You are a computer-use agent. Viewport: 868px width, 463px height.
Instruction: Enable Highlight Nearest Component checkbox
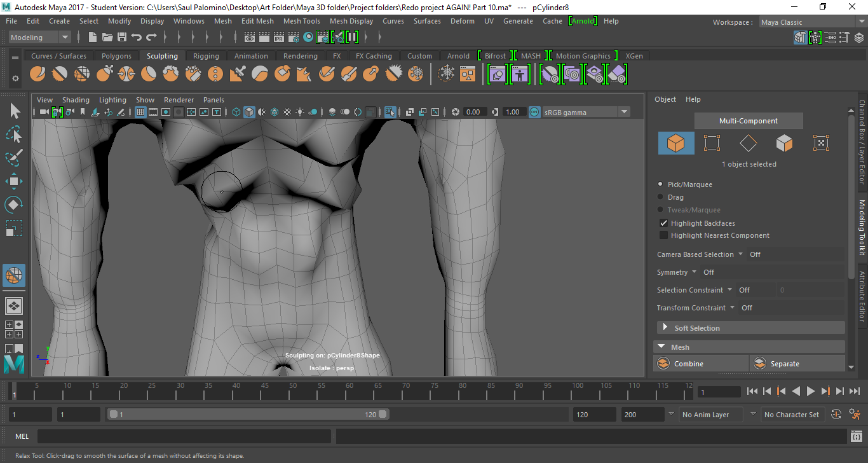click(x=663, y=235)
